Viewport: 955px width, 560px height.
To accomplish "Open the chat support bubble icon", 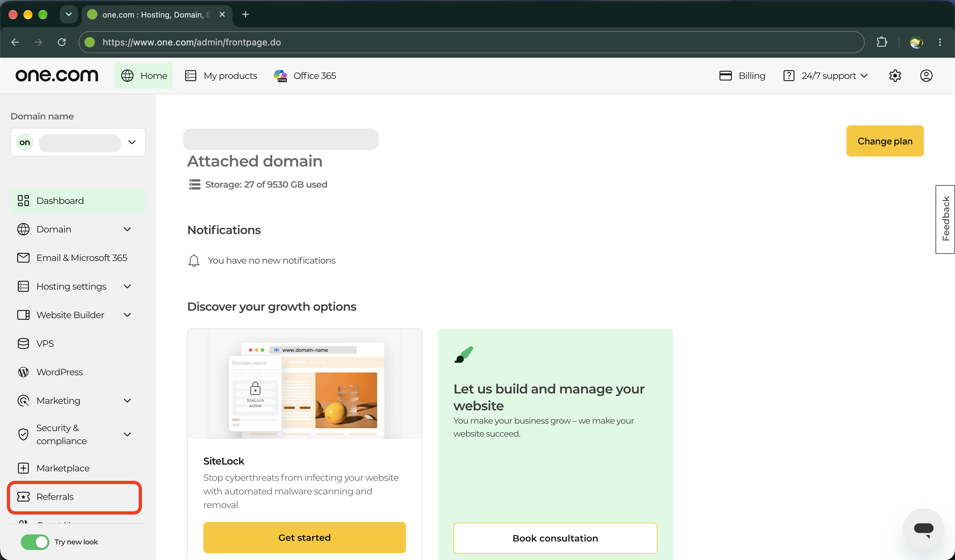I will [923, 529].
